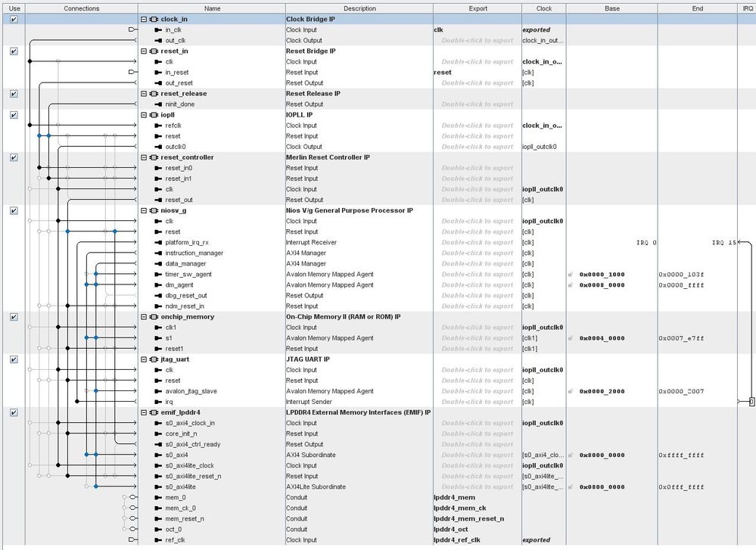Click the iopll component chip icon

click(x=154, y=115)
